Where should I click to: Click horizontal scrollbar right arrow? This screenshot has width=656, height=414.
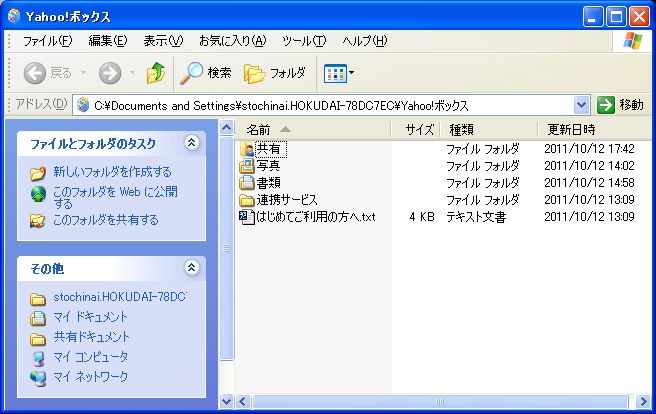[x=643, y=401]
